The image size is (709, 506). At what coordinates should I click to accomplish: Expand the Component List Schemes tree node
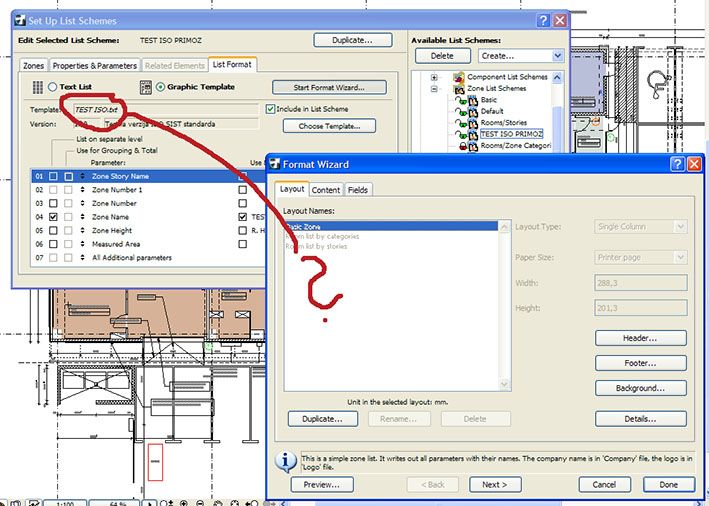click(x=434, y=77)
